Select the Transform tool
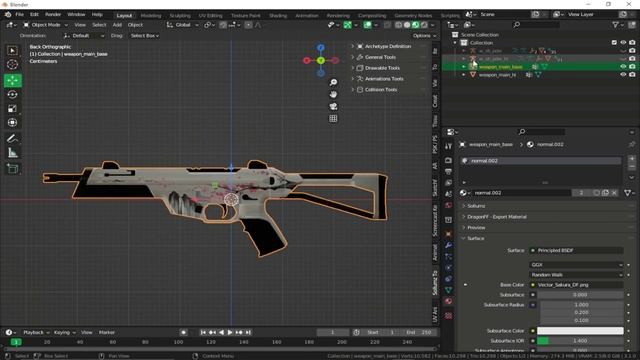Image resolution: width=640 pixels, height=360 pixels. click(12, 122)
